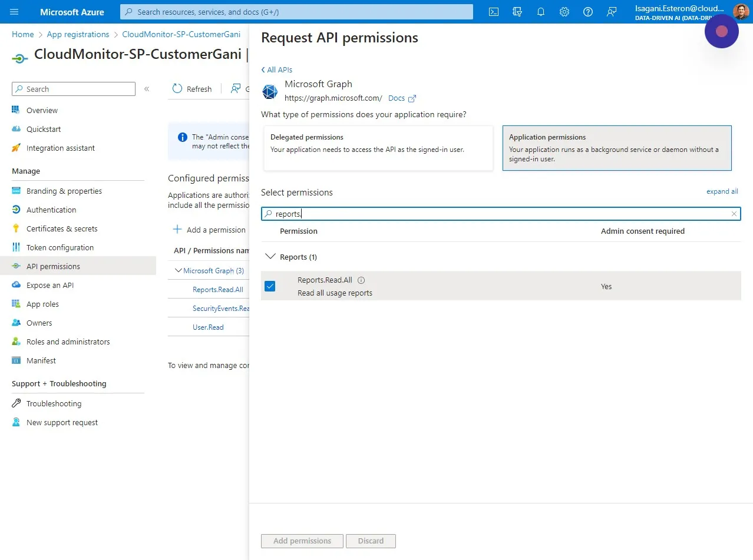Collapse the sidebar with the double chevron

tap(147, 89)
